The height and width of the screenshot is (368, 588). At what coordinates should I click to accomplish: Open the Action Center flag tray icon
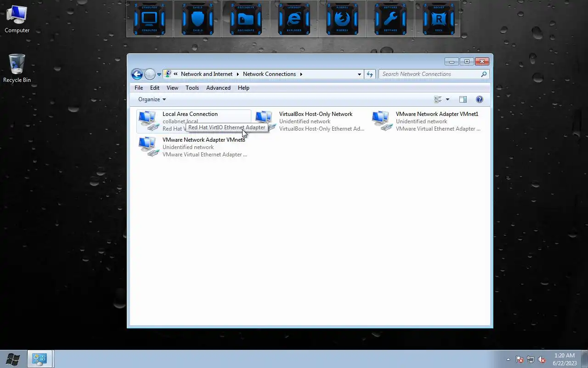520,360
